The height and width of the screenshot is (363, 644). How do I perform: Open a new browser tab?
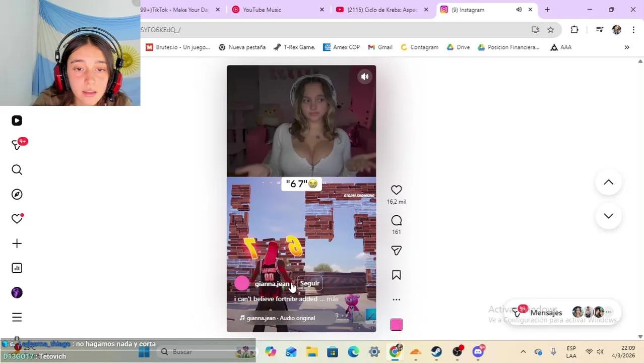pyautogui.click(x=547, y=10)
